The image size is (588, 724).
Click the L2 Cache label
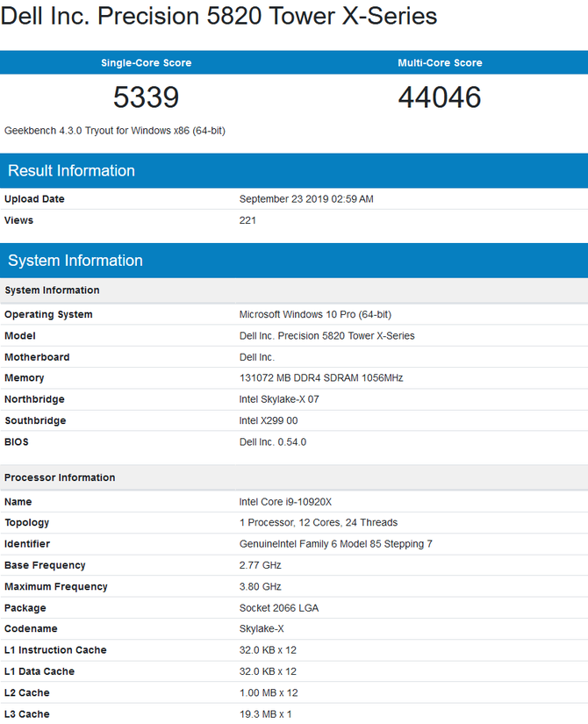pyautogui.click(x=27, y=692)
